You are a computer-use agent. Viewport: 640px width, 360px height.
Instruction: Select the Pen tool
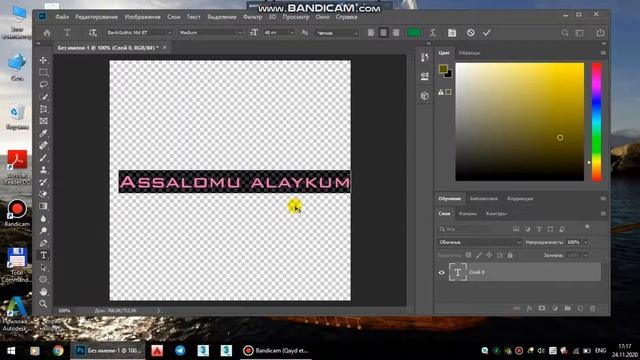click(43, 243)
